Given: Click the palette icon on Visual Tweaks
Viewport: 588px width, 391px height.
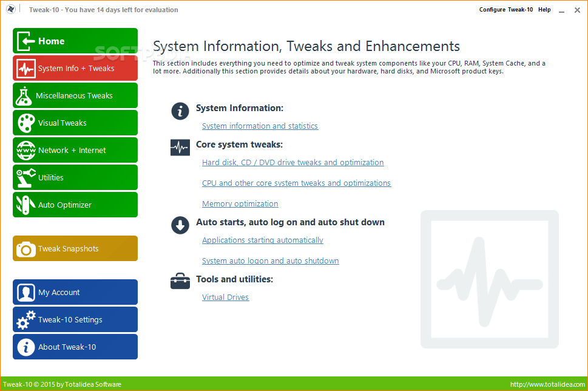Looking at the screenshot, I should 26,123.
